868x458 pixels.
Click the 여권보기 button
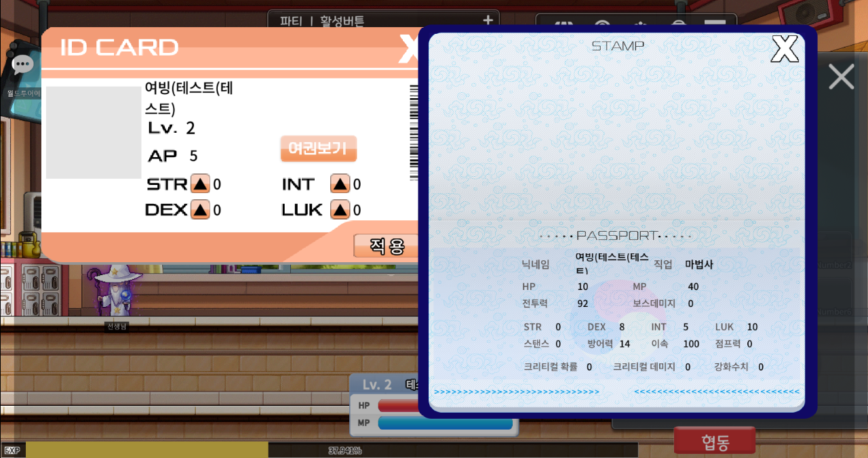click(x=318, y=148)
